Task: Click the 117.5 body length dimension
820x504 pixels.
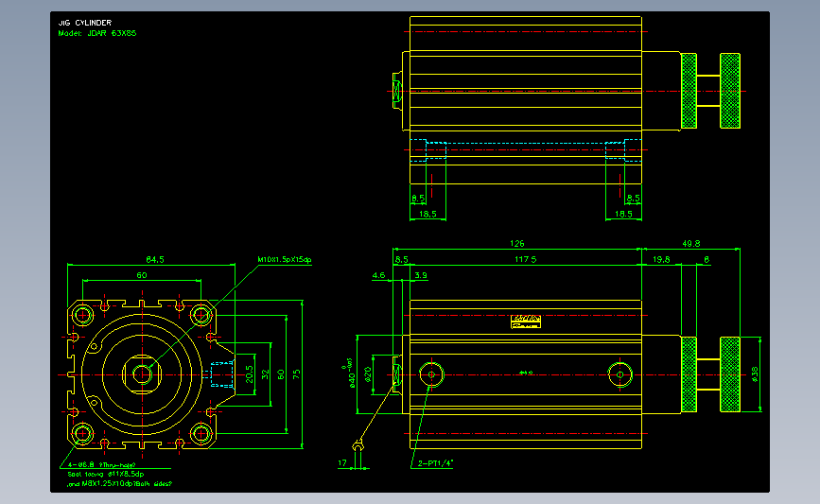Action: click(525, 259)
